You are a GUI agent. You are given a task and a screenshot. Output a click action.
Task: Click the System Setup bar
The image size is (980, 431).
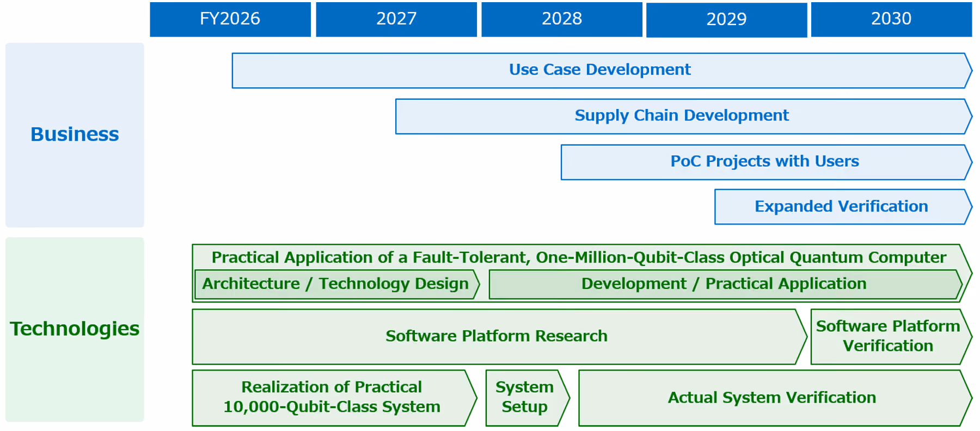(x=527, y=398)
